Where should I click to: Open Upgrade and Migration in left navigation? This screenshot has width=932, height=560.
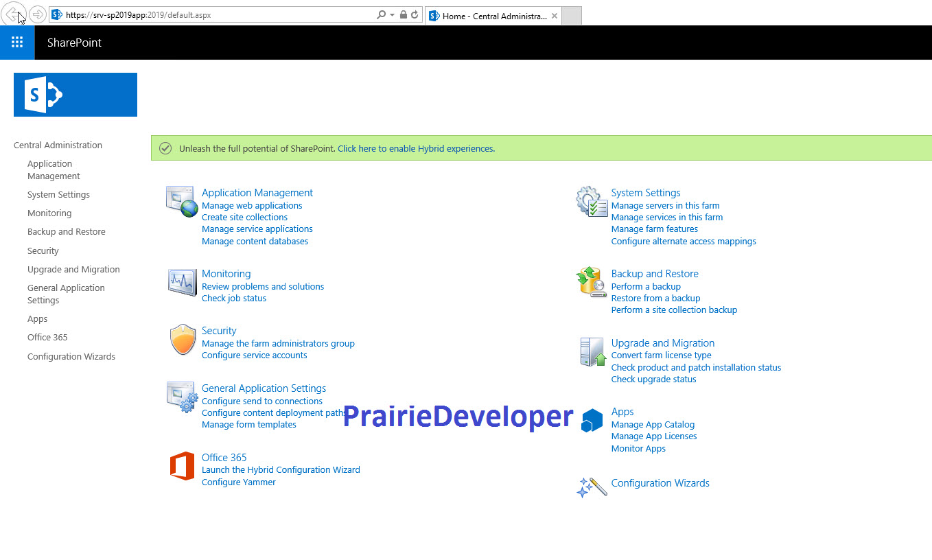click(73, 270)
